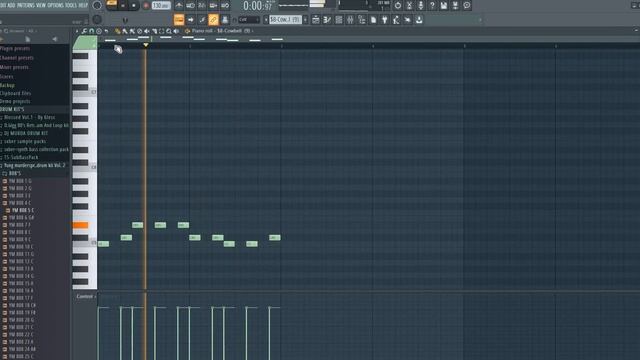Screen dimensions: 640x360
Task: Open the ADD menu
Action: pos(11,5)
